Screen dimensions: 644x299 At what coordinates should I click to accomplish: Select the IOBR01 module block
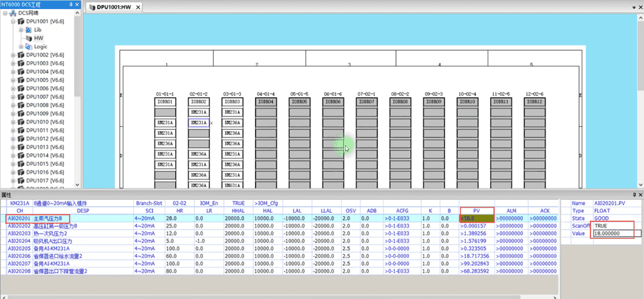(x=165, y=102)
